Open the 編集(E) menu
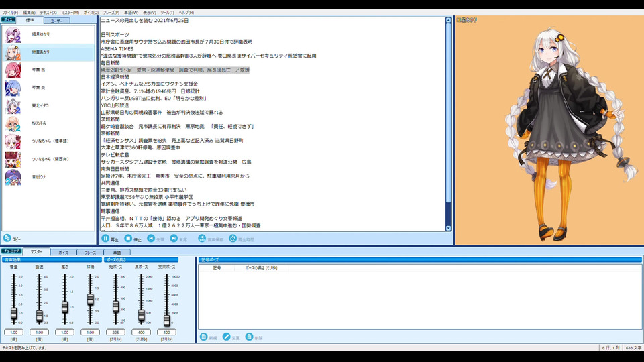The height and width of the screenshot is (362, 644). [29, 13]
